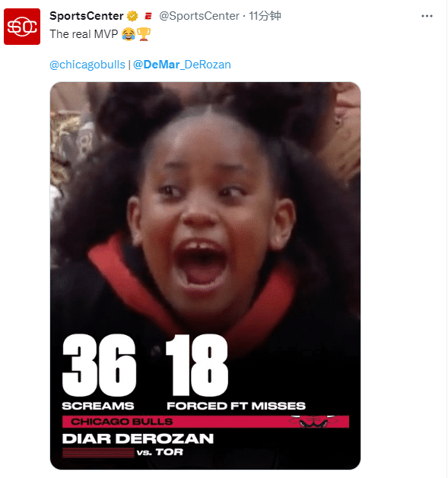
Task: Open the tweet's three-dot more menu
Action: click(x=427, y=16)
